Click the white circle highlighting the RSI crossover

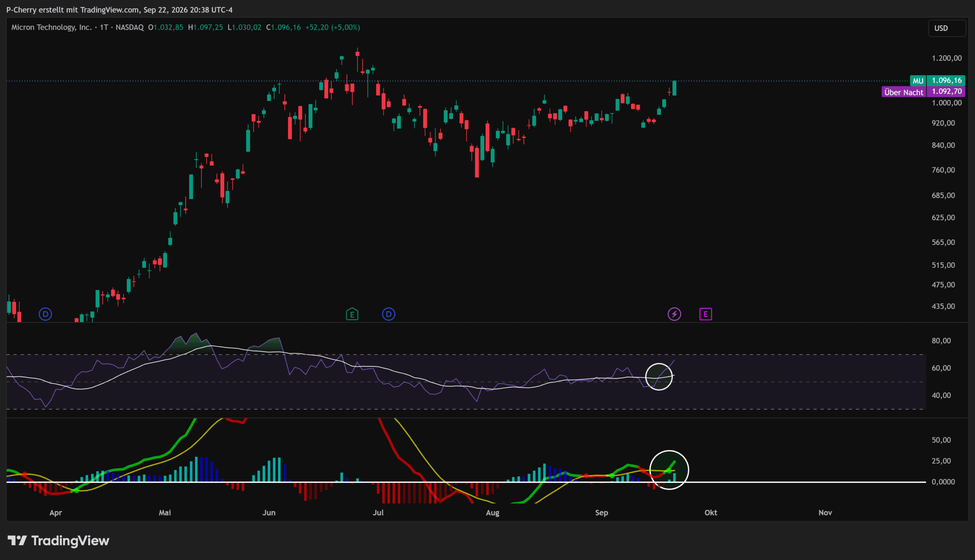[659, 377]
